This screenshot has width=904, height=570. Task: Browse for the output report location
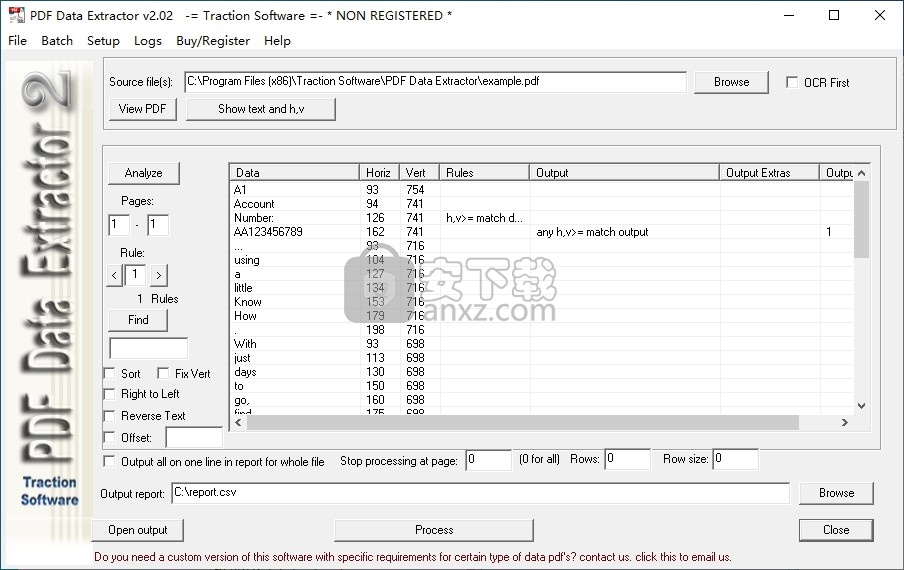coord(837,493)
